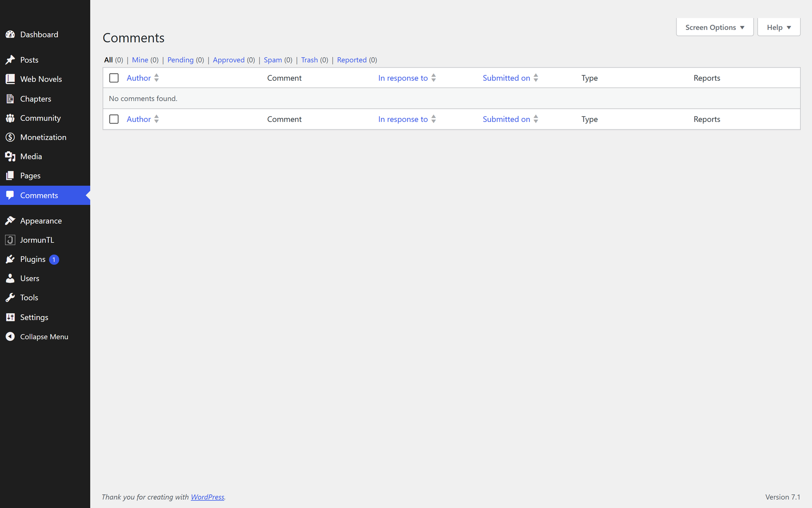Click the Users person icon
This screenshot has width=812, height=508.
(x=10, y=278)
